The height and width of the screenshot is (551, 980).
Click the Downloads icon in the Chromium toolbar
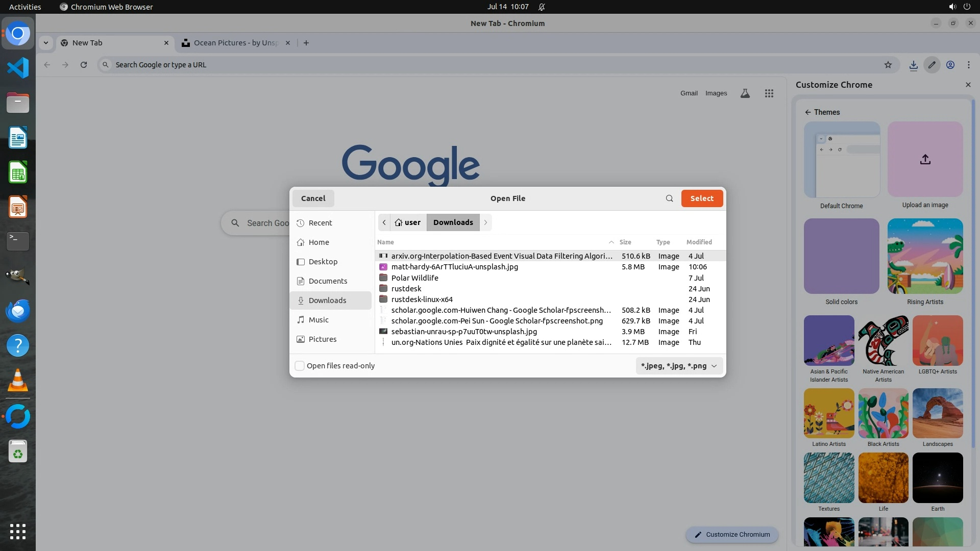point(913,65)
